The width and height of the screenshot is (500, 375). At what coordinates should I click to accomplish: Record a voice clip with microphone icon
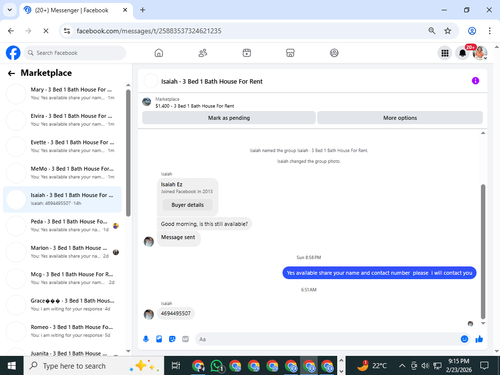click(146, 339)
